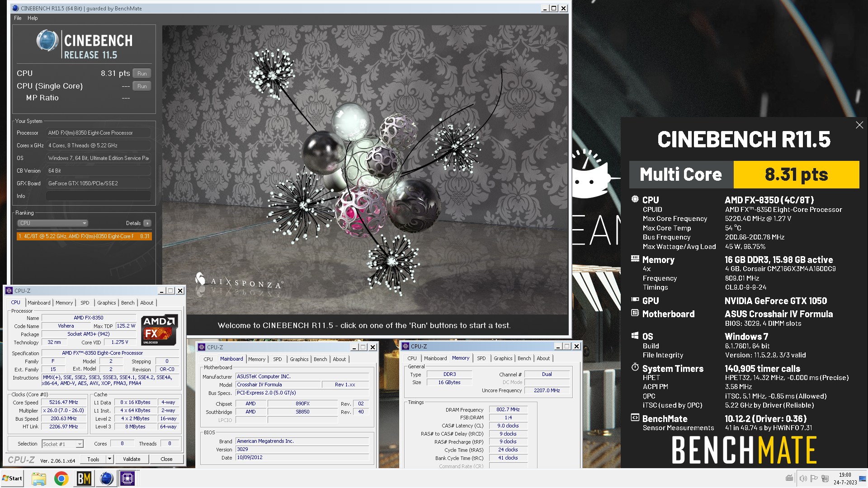Click the Cinebench title bar app icon

point(15,8)
